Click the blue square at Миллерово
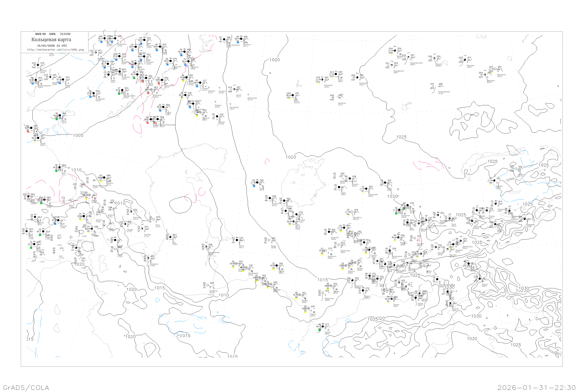 tap(90, 97)
